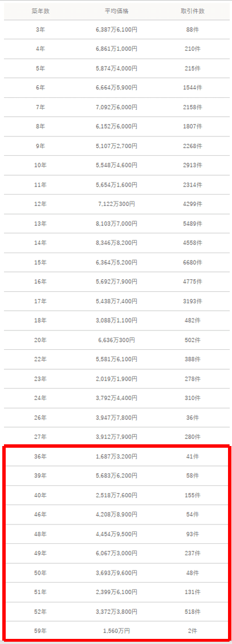The image size is (232, 644).
Task: Click the 平均価格 column header
Action: tap(117, 11)
